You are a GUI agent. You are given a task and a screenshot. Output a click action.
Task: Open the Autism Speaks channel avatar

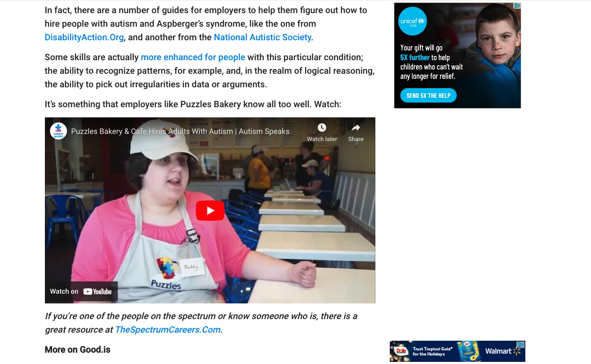pos(58,131)
